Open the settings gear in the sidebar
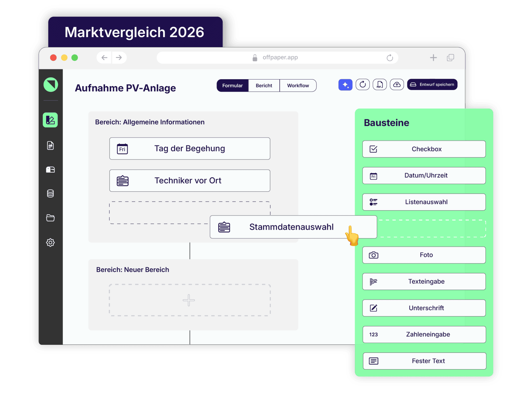Viewport: 532px width, 393px height. (50, 243)
